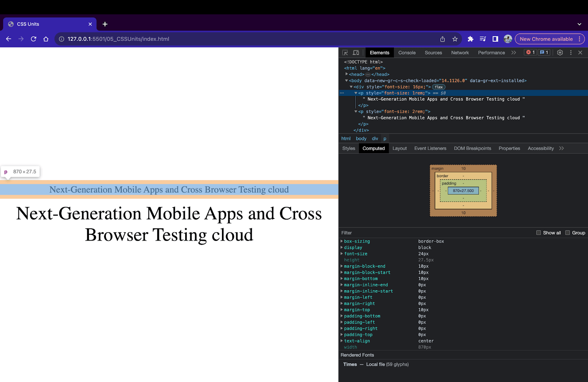This screenshot has height=382, width=588.
Task: Select the inspect element cursor tool
Action: tap(345, 52)
